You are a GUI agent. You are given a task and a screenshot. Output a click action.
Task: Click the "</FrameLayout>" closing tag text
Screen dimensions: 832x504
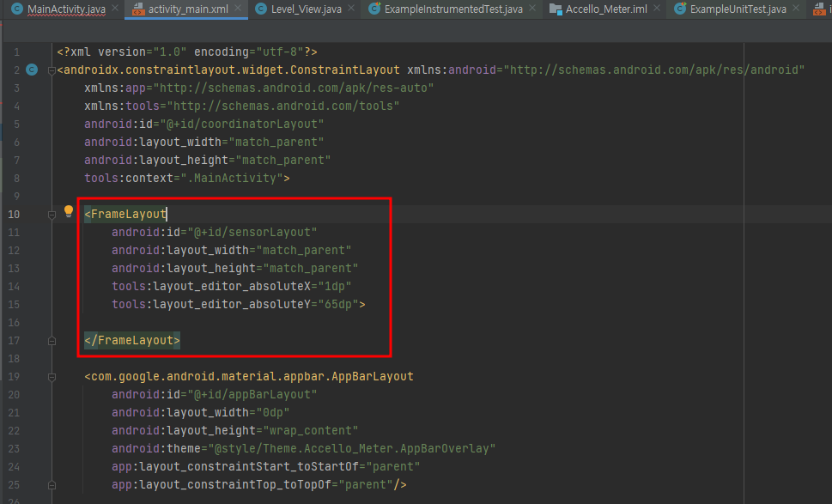tap(132, 340)
